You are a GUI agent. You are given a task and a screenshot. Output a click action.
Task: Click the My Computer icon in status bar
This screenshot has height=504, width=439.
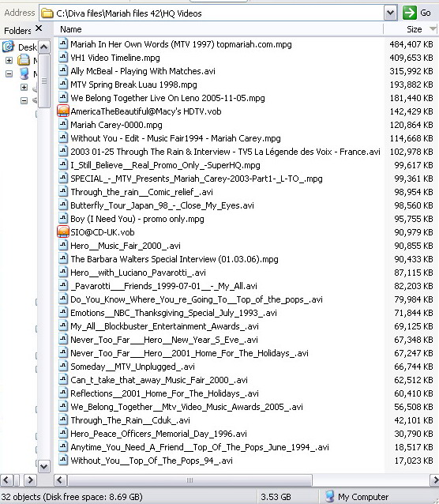[329, 497]
